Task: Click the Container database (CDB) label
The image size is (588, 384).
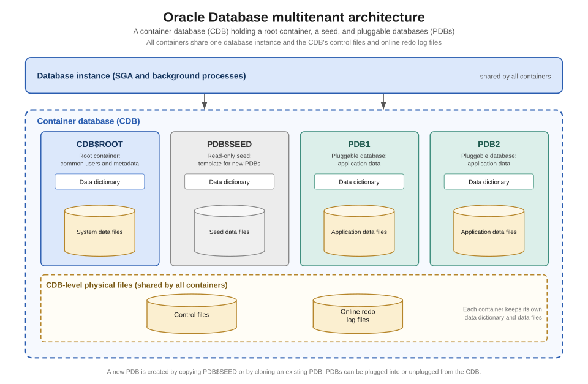Action: point(88,121)
